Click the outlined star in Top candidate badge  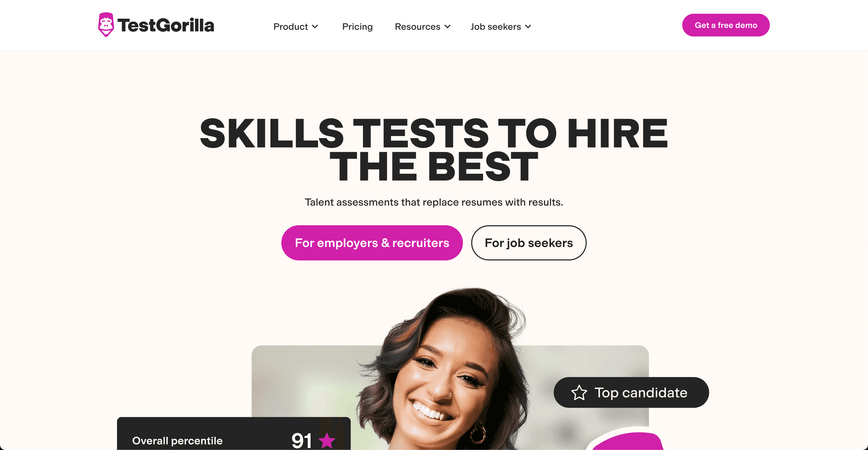coord(579,393)
